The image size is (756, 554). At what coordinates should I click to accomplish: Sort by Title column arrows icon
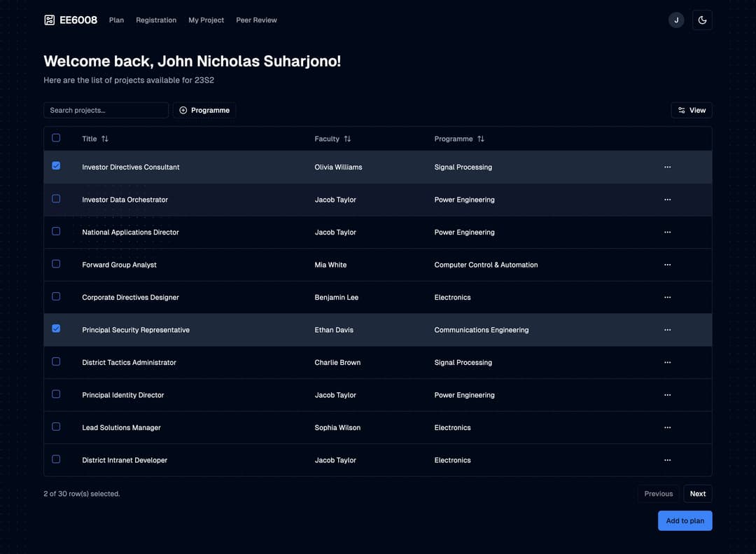point(105,139)
